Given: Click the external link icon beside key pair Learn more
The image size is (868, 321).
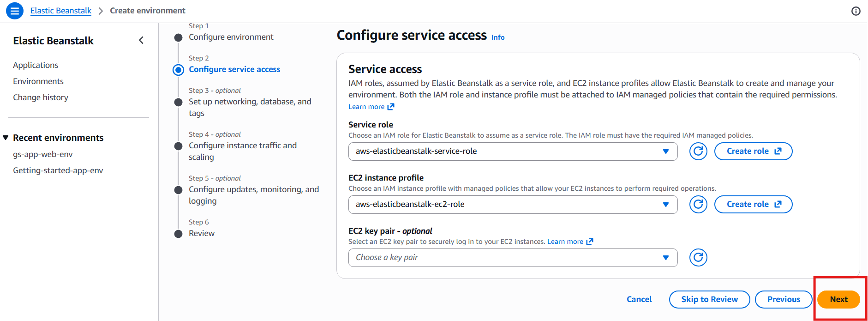Looking at the screenshot, I should point(590,242).
